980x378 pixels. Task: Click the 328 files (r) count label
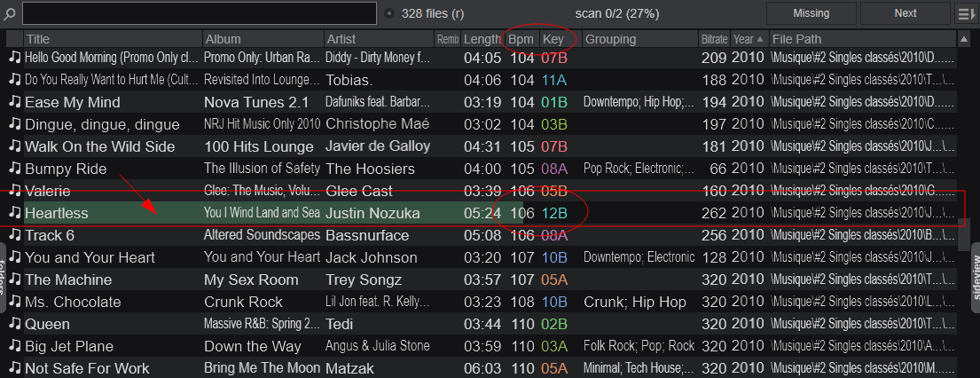433,13
